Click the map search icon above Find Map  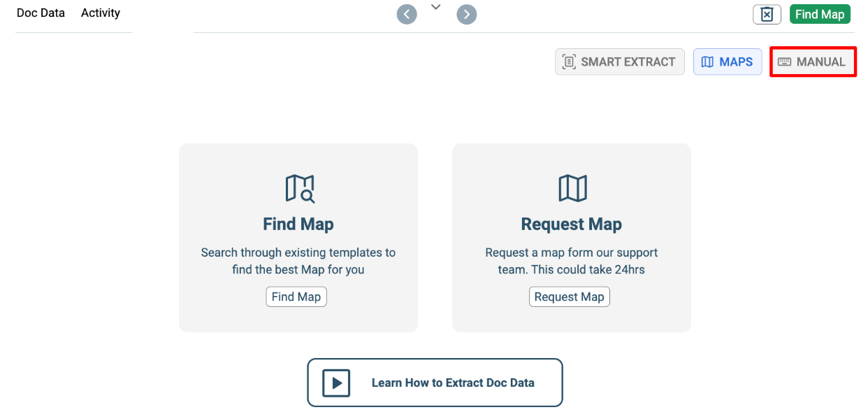pyautogui.click(x=300, y=188)
